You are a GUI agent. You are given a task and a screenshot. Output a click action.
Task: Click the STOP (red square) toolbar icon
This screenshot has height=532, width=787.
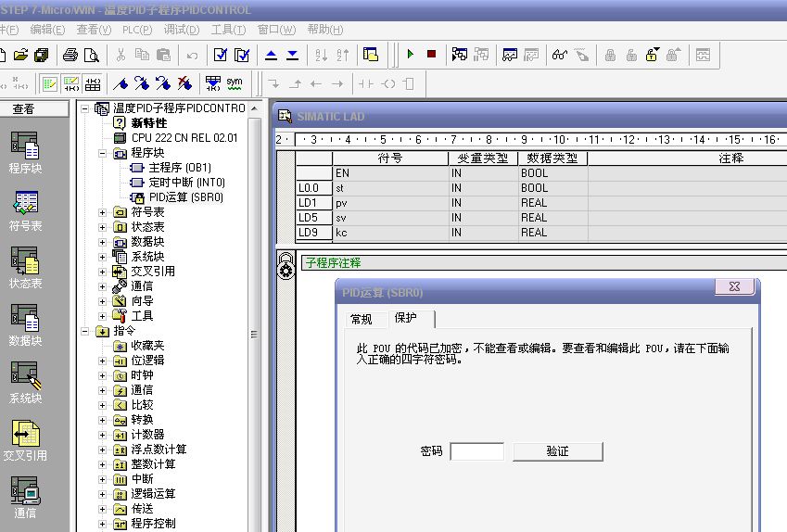click(431, 55)
